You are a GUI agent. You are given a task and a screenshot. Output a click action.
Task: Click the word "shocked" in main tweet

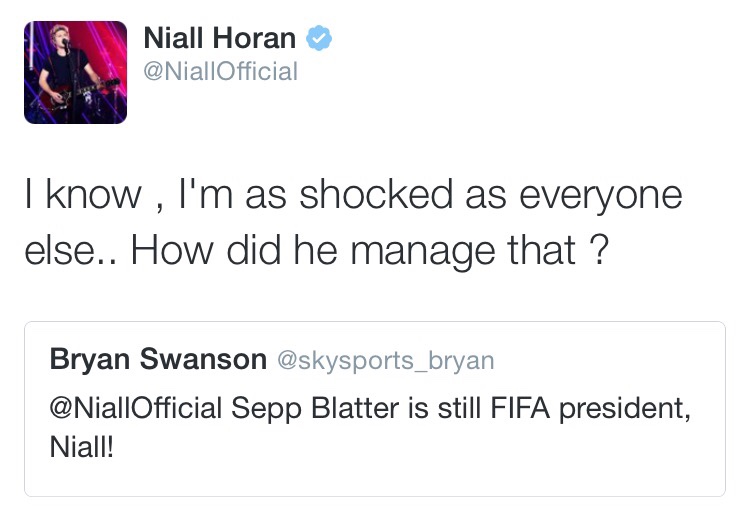[x=376, y=194]
